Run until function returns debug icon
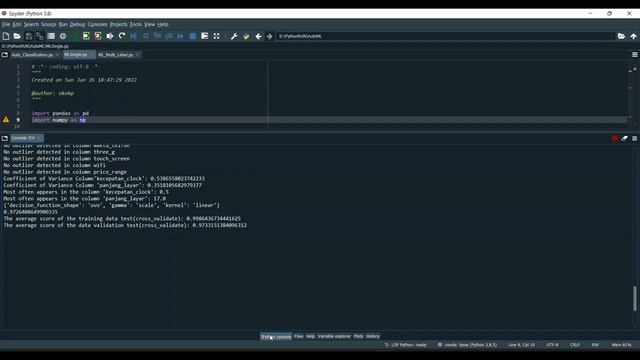This screenshot has width=640, height=360. [x=169, y=36]
